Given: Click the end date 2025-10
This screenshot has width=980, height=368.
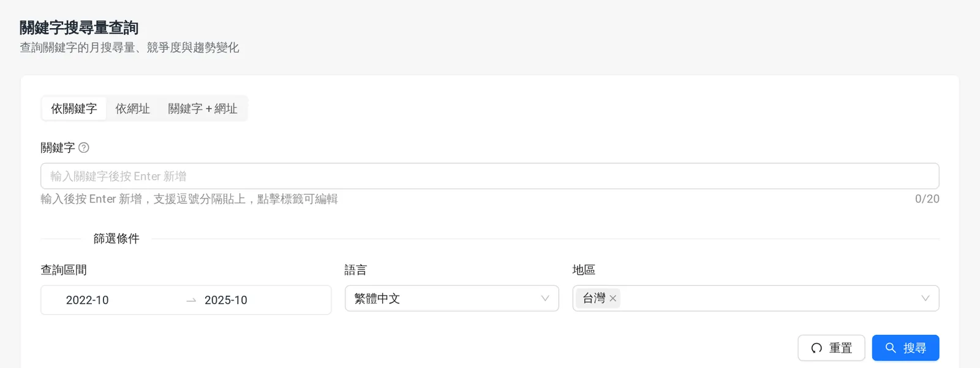Looking at the screenshot, I should pyautogui.click(x=226, y=300).
